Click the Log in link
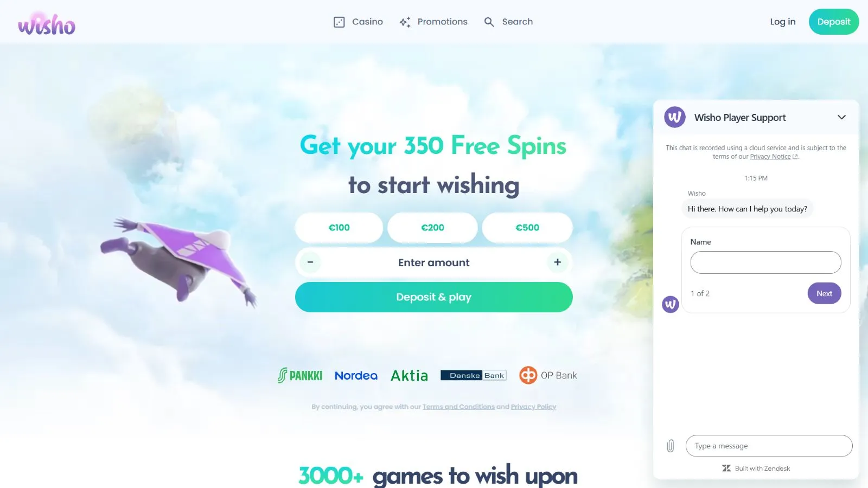This screenshot has width=868, height=488. pyautogui.click(x=782, y=22)
